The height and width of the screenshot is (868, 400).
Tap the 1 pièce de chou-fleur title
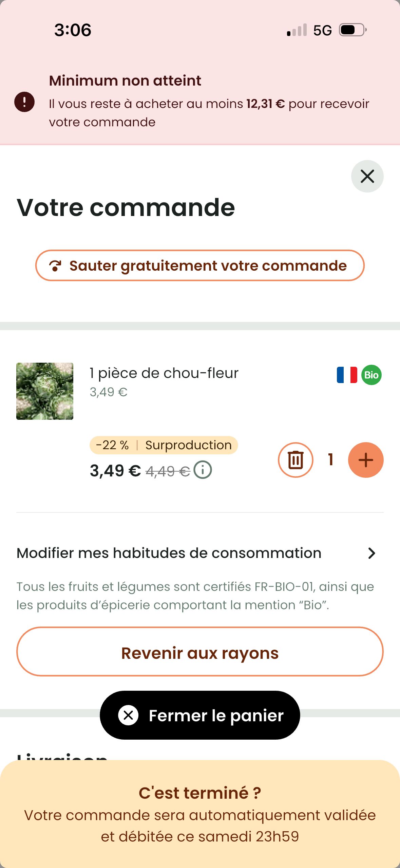pyautogui.click(x=164, y=373)
